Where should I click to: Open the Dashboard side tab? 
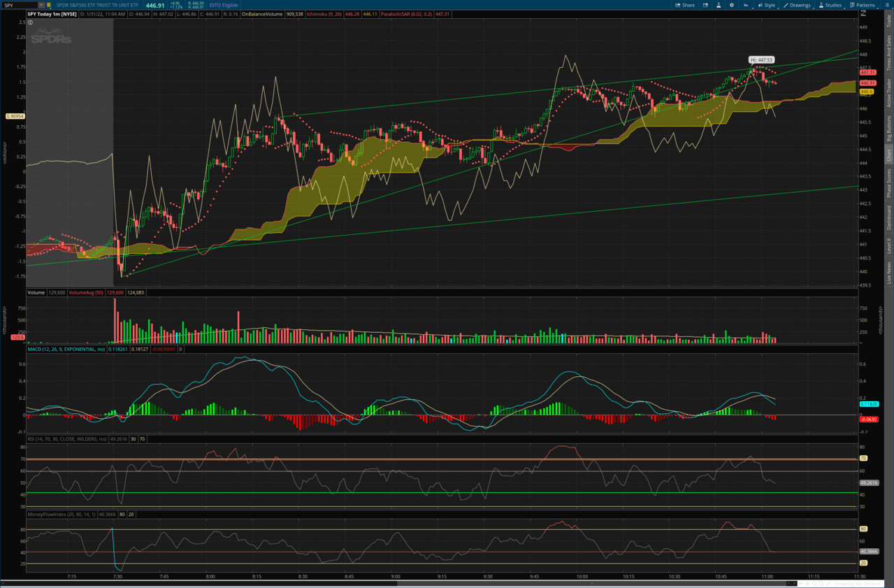pos(889,217)
